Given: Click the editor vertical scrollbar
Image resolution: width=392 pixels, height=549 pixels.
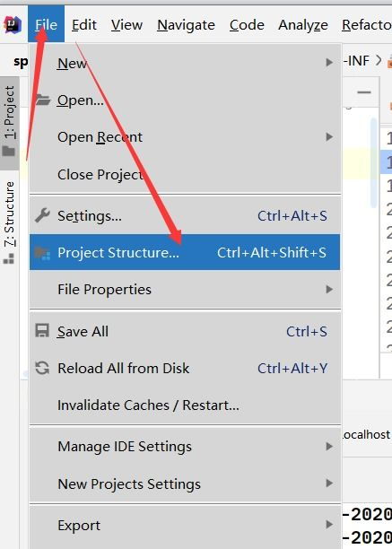Looking at the screenshot, I should 374,162.
